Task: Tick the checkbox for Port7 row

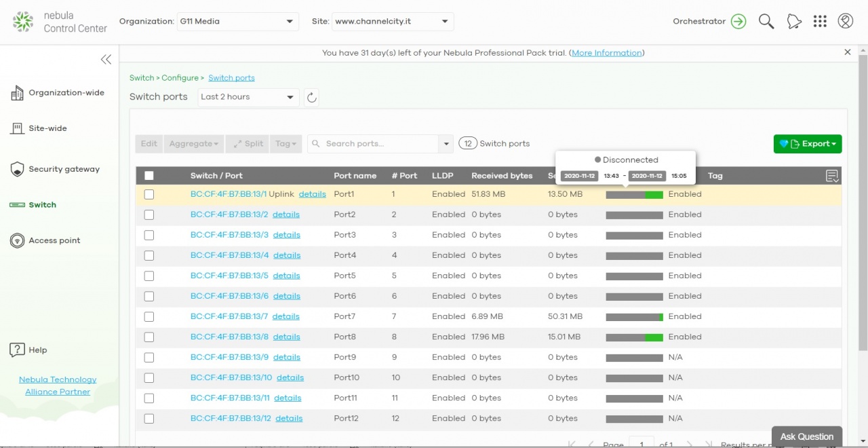Action: (149, 316)
